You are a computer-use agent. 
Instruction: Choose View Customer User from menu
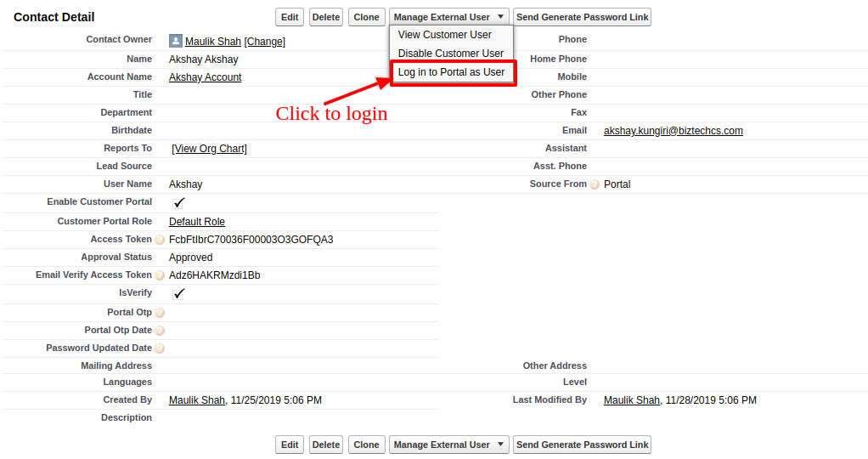pos(444,35)
